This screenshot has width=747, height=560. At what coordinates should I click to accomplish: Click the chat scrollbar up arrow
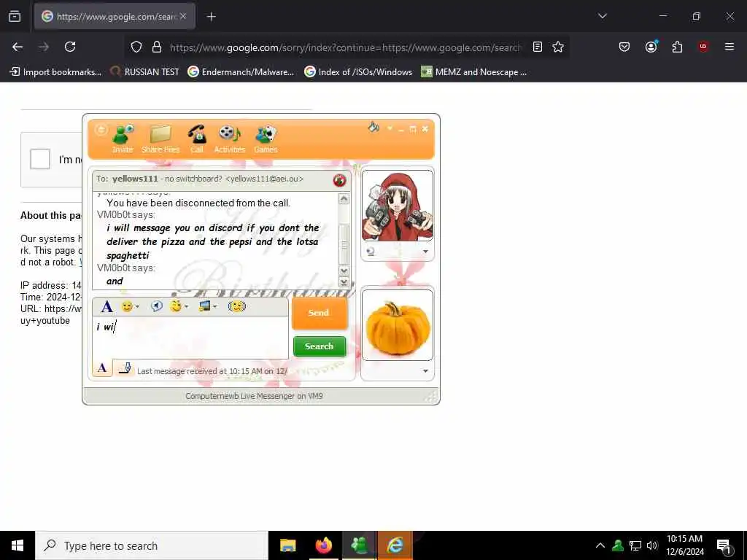click(344, 199)
